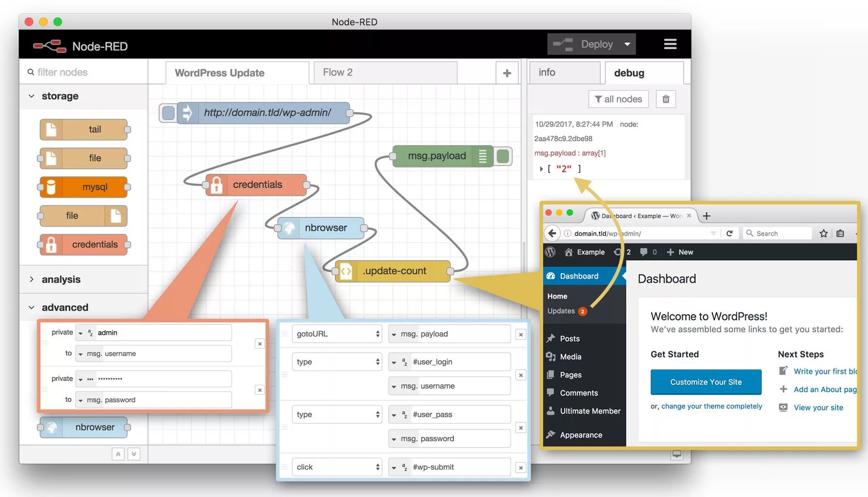Click in the browser Search field
This screenshot has width=868, height=497.
tap(777, 233)
